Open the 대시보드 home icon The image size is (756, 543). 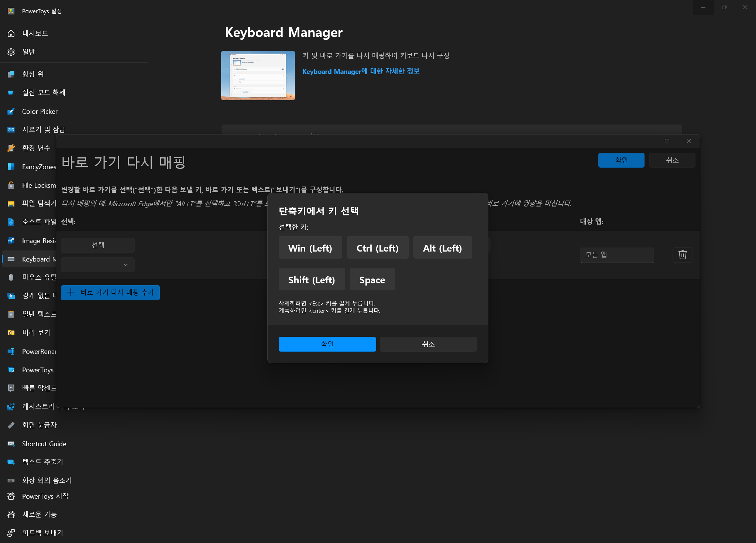click(11, 33)
